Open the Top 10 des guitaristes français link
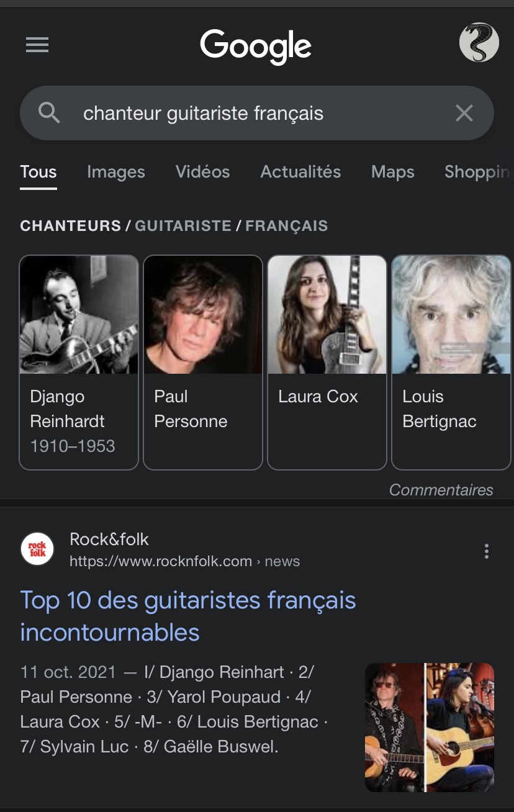 [187, 616]
